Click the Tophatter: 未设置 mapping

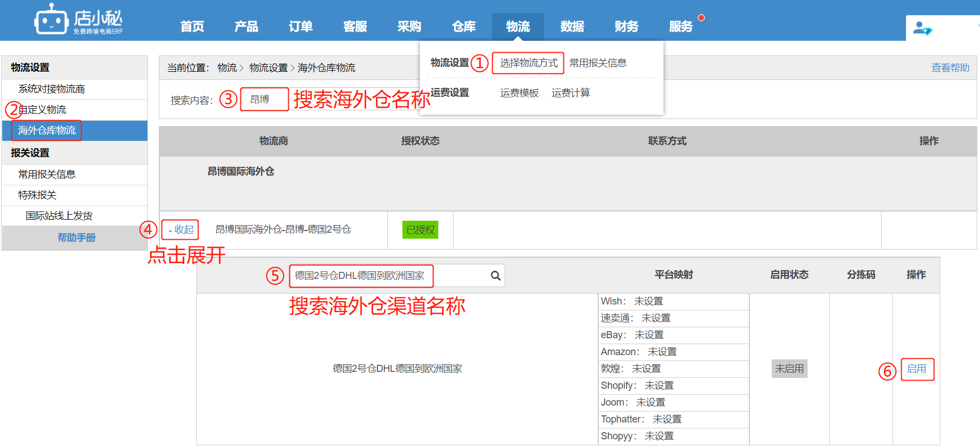[641, 420]
